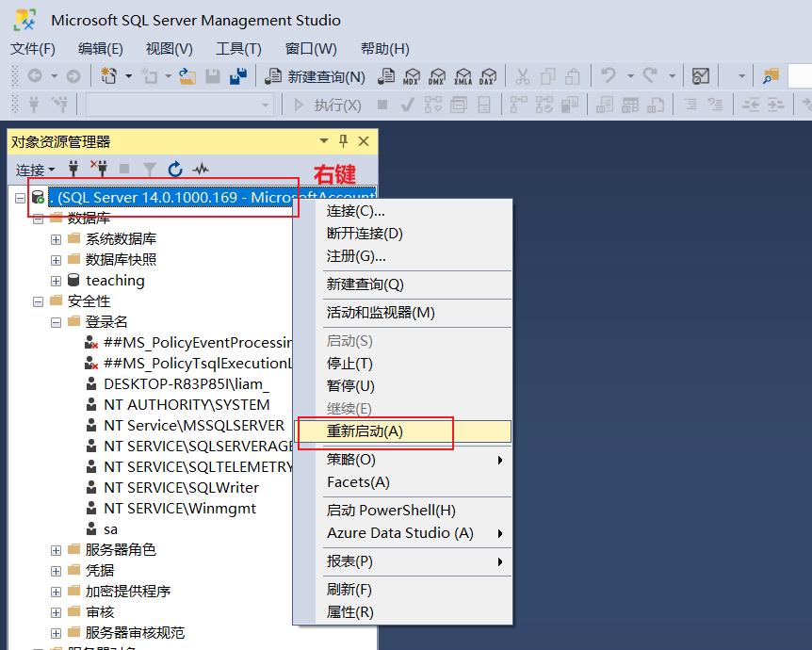
Task: Click the 新建查询(N) toolbar button
Action: pyautogui.click(x=315, y=76)
